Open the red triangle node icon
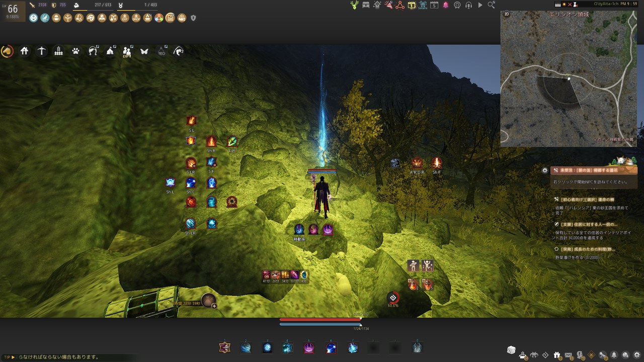This screenshot has height=362, width=644. [x=400, y=5]
